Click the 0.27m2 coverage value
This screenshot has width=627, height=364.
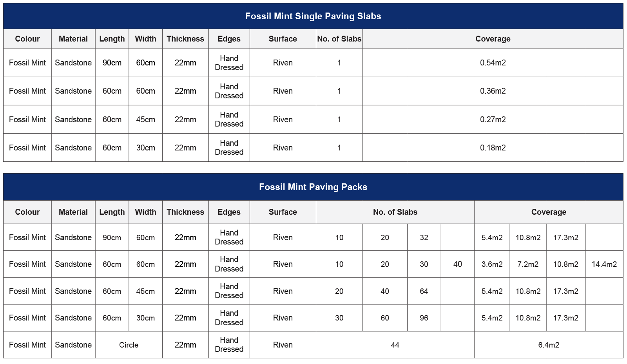pos(493,120)
